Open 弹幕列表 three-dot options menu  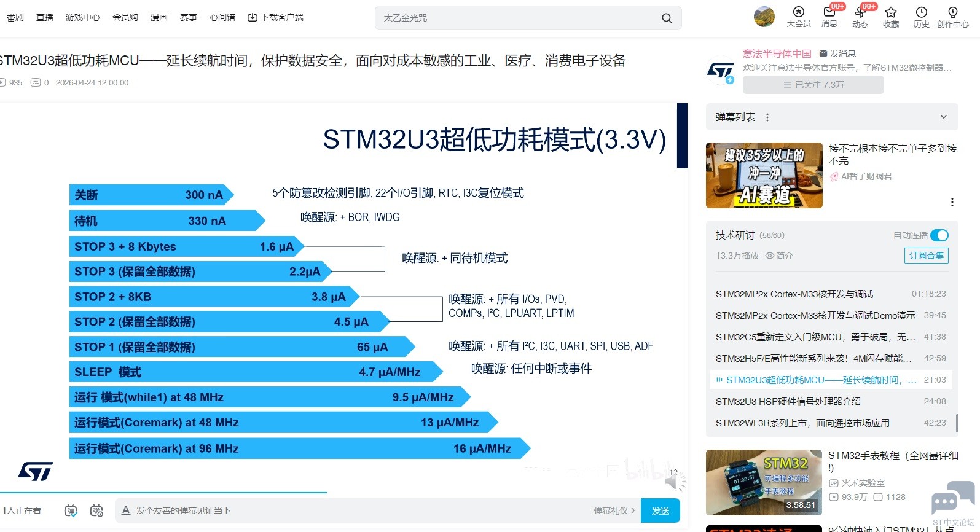point(767,117)
